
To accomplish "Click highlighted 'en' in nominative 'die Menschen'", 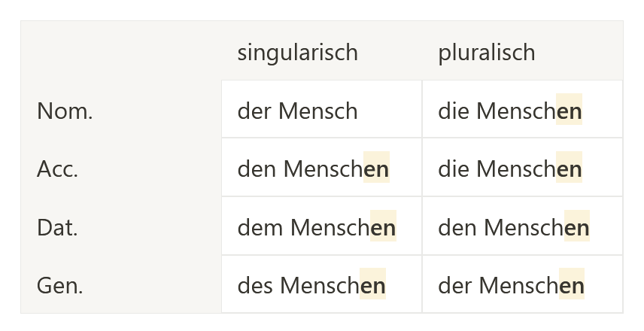I will coord(569,109).
